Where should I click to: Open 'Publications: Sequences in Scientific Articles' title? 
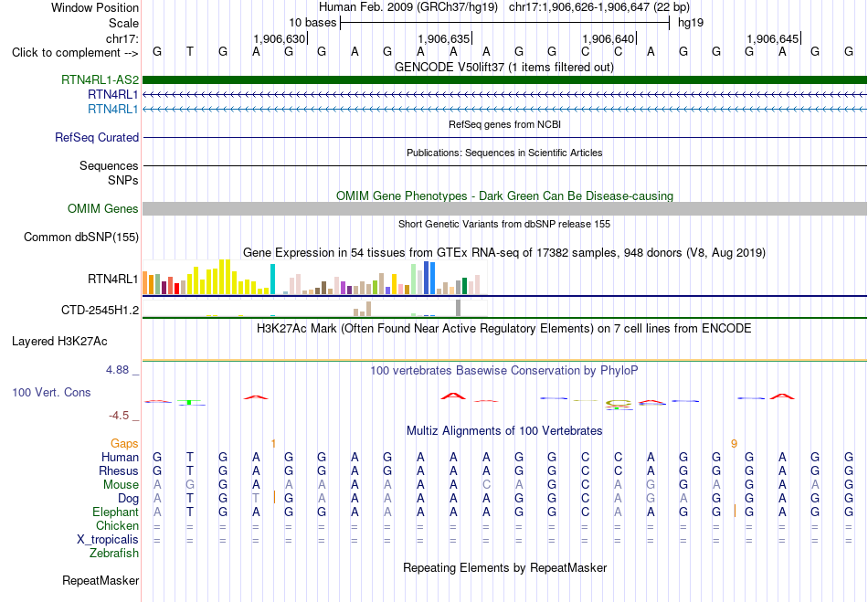click(x=504, y=153)
